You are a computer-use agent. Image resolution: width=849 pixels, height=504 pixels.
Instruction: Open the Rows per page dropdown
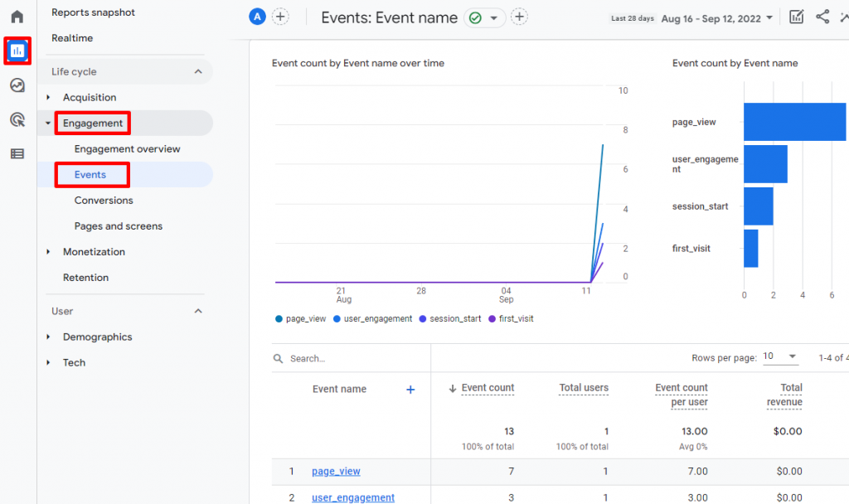pyautogui.click(x=779, y=356)
